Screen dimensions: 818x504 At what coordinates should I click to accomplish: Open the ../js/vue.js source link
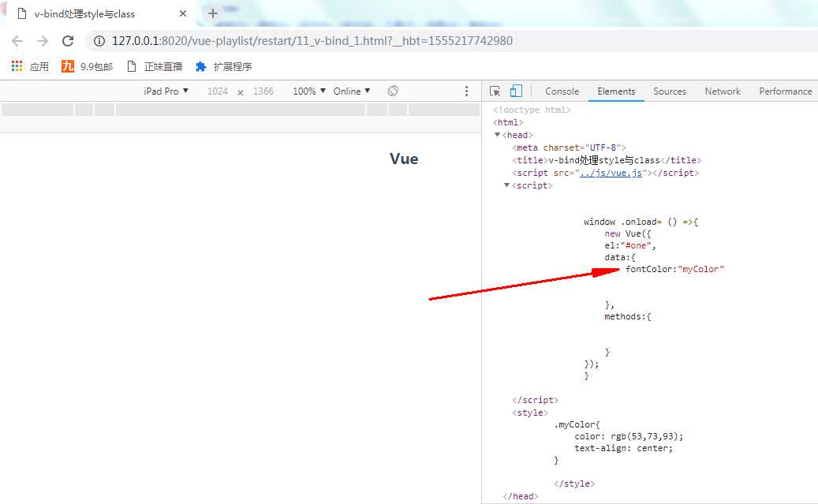(x=611, y=173)
